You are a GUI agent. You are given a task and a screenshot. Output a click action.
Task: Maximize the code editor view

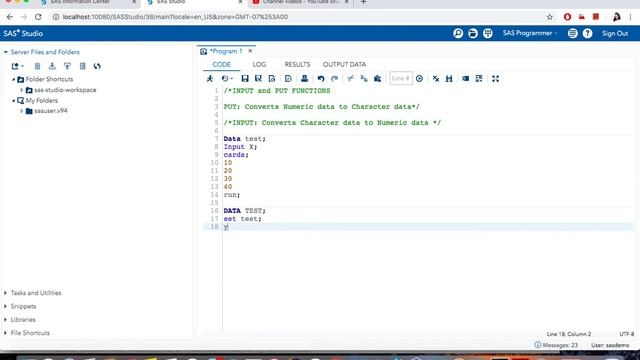(x=496, y=78)
